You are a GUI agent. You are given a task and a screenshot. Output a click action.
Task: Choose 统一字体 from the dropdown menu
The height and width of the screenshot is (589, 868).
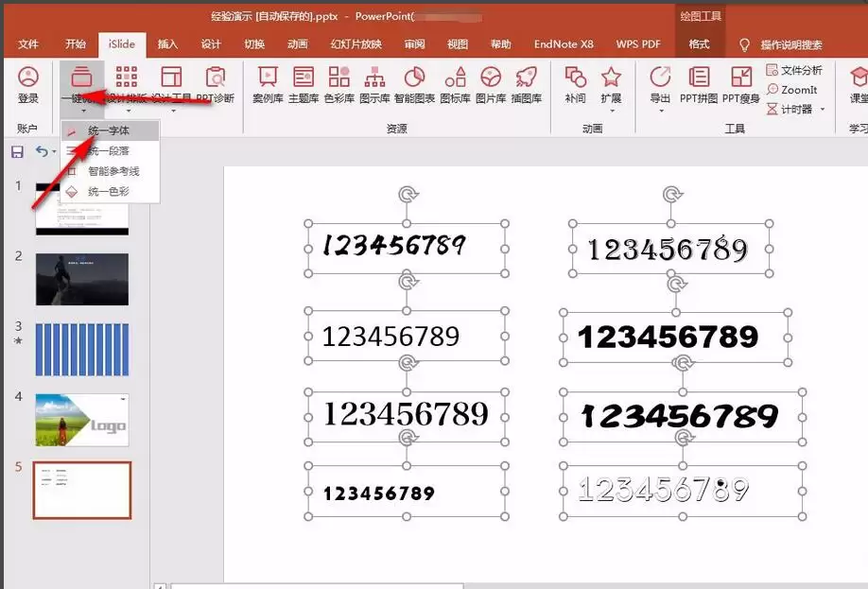[109, 131]
